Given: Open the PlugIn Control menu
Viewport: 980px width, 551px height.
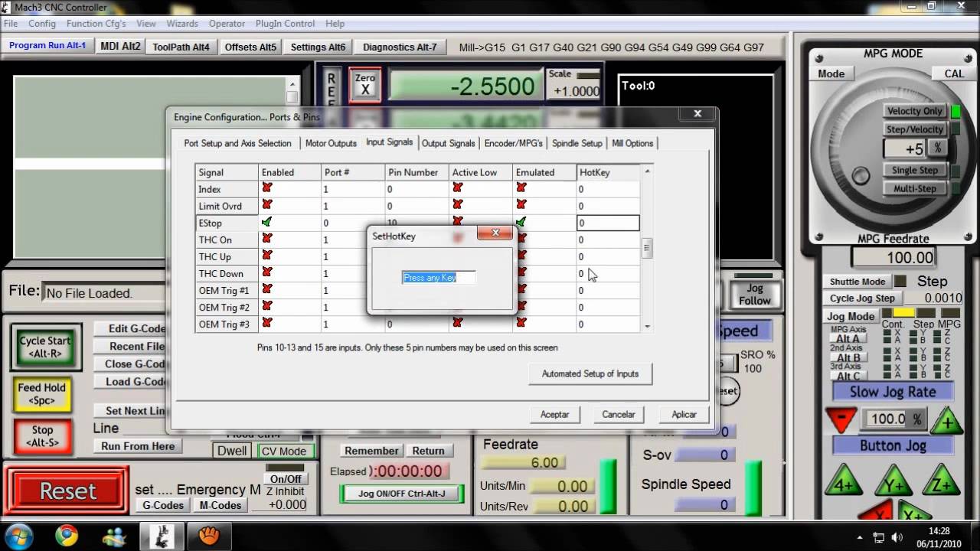Looking at the screenshot, I should [x=285, y=24].
